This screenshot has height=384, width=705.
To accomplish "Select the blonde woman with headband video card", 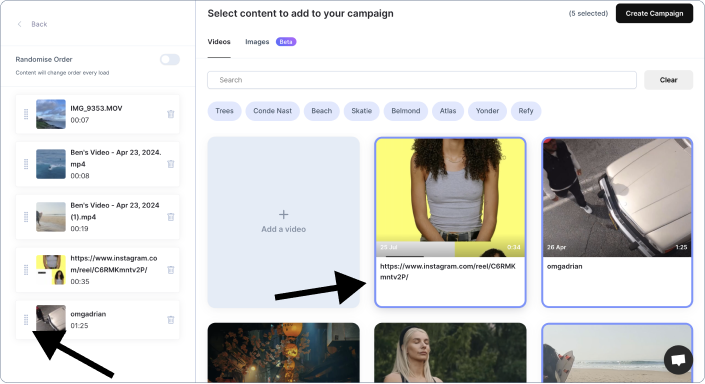I will 450,353.
